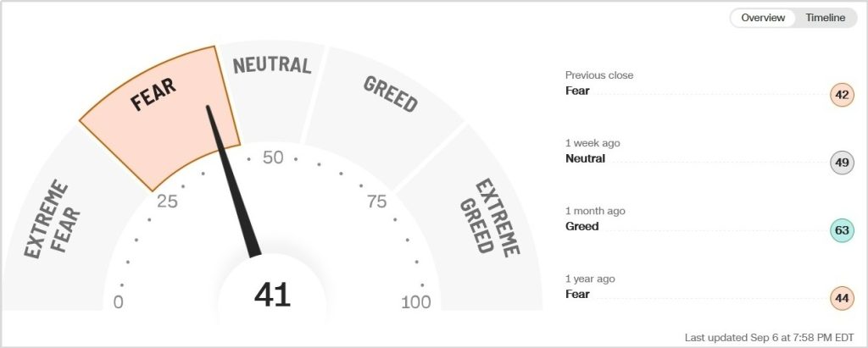Switch to the Overview tab

point(763,18)
